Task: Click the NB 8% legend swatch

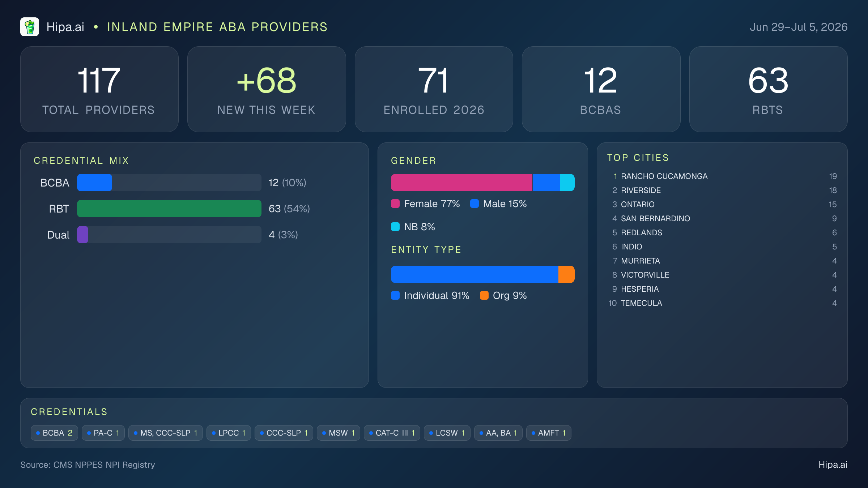Action: [395, 227]
